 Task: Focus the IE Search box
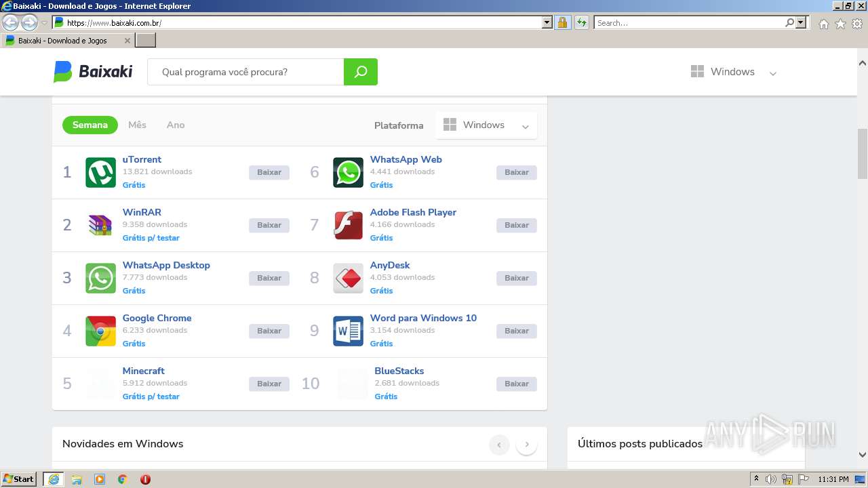tap(689, 22)
